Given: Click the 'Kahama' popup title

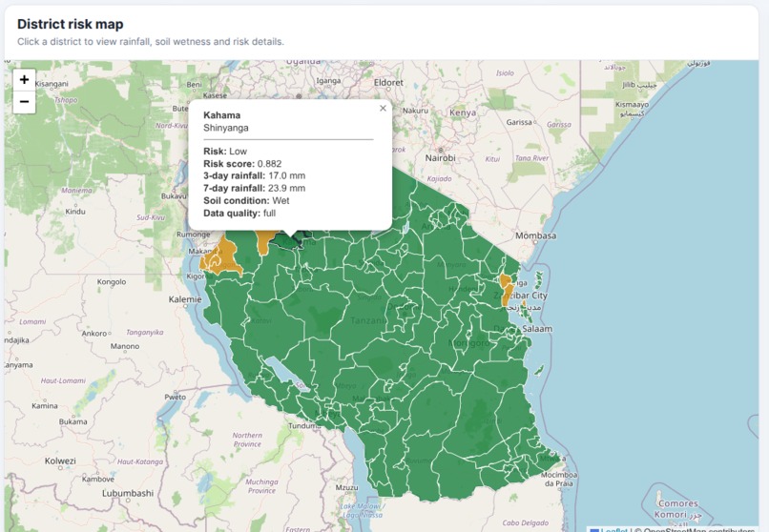Looking at the screenshot, I should [x=221, y=115].
